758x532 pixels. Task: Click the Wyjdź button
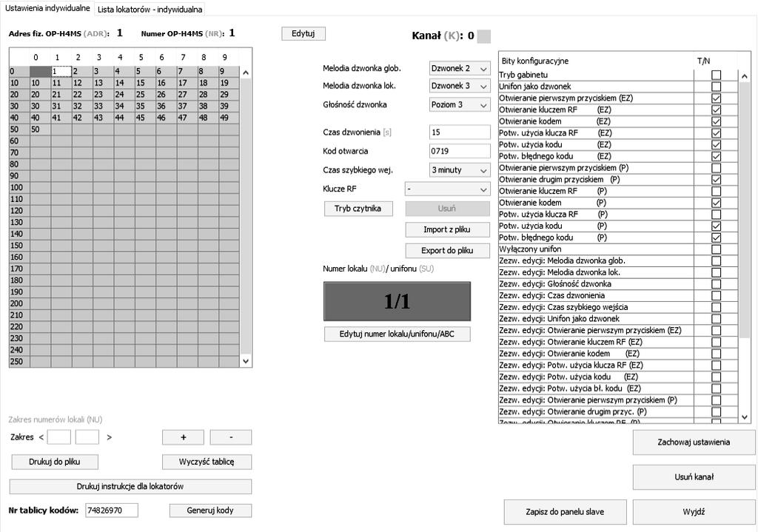pyautogui.click(x=694, y=512)
